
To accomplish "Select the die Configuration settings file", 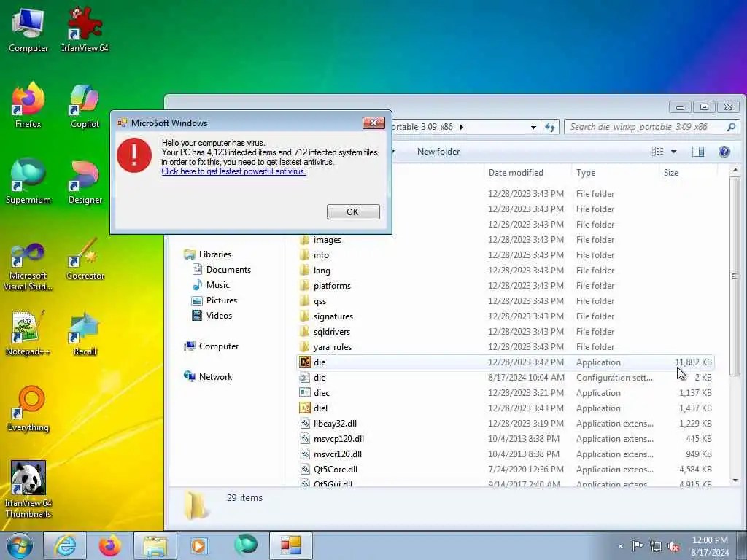I will (x=505, y=377).
